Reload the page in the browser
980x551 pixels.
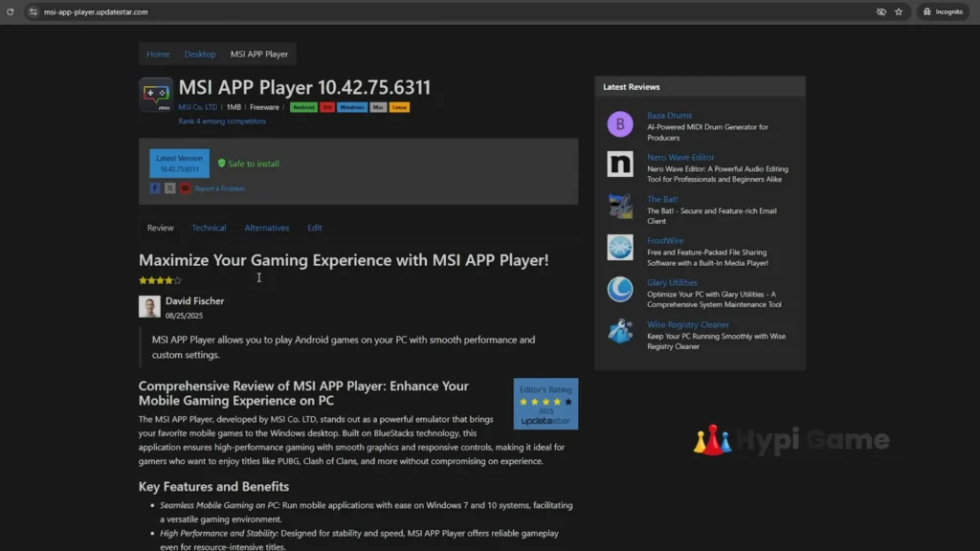point(11,11)
